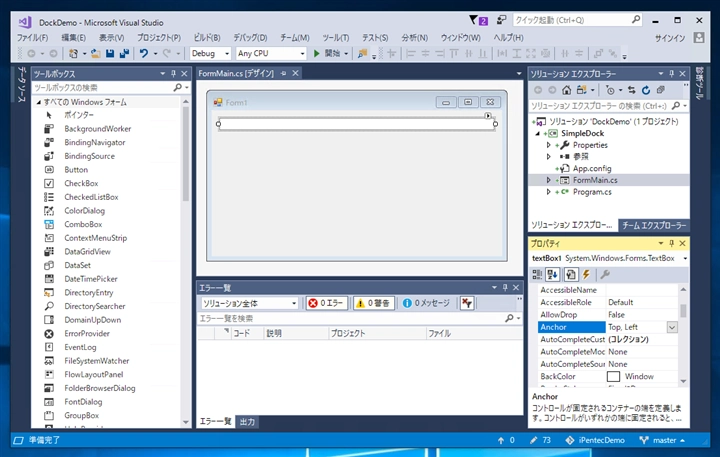Switch Properties to categorized view
720x457 pixels.
click(x=537, y=275)
